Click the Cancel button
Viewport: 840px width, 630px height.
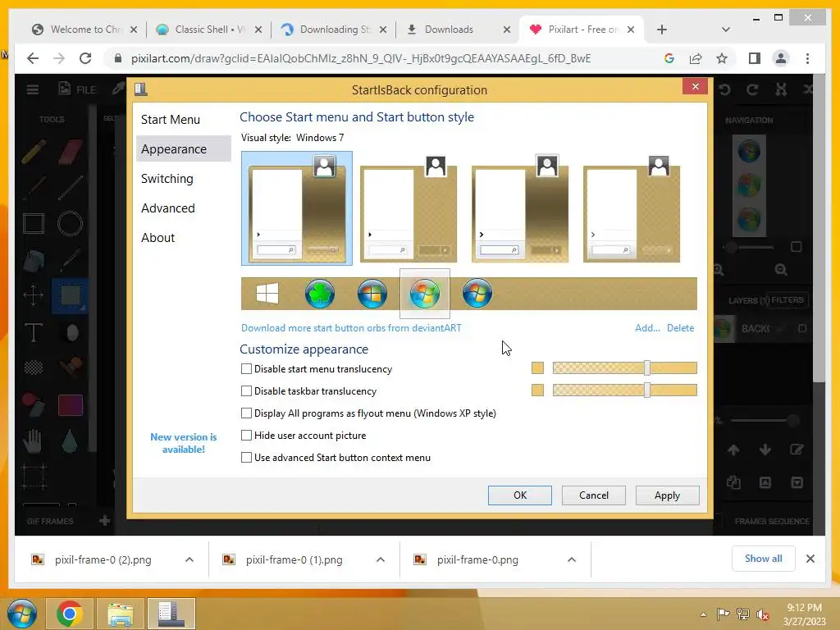594,495
